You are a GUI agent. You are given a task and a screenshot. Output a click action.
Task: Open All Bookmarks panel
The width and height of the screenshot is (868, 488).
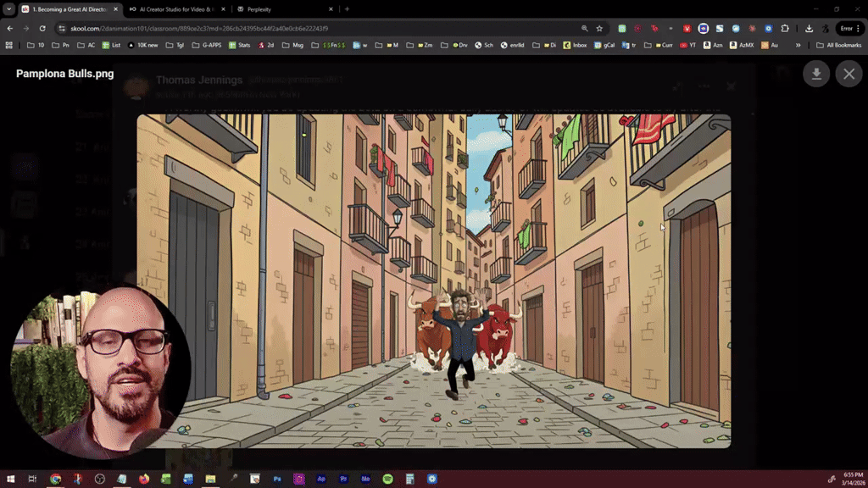pos(837,45)
